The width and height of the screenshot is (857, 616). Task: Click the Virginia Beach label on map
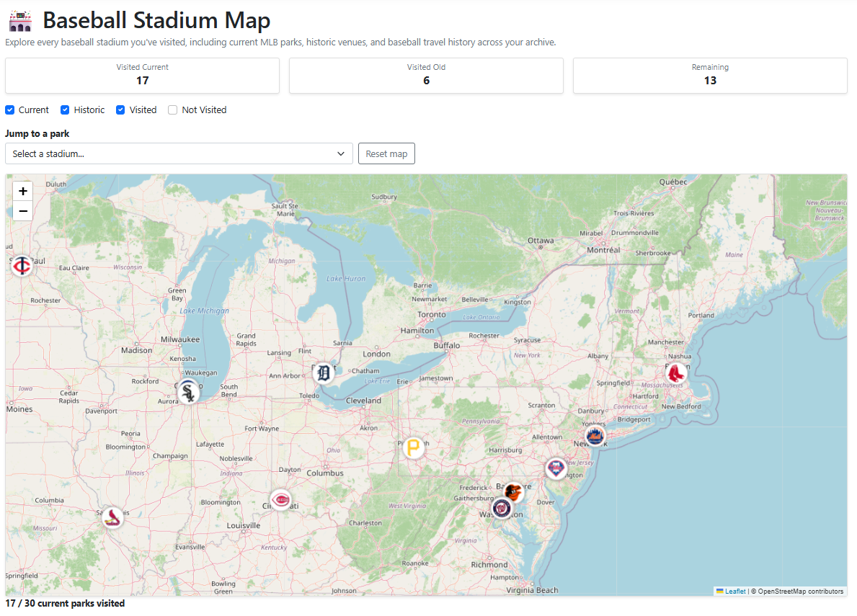533,590
